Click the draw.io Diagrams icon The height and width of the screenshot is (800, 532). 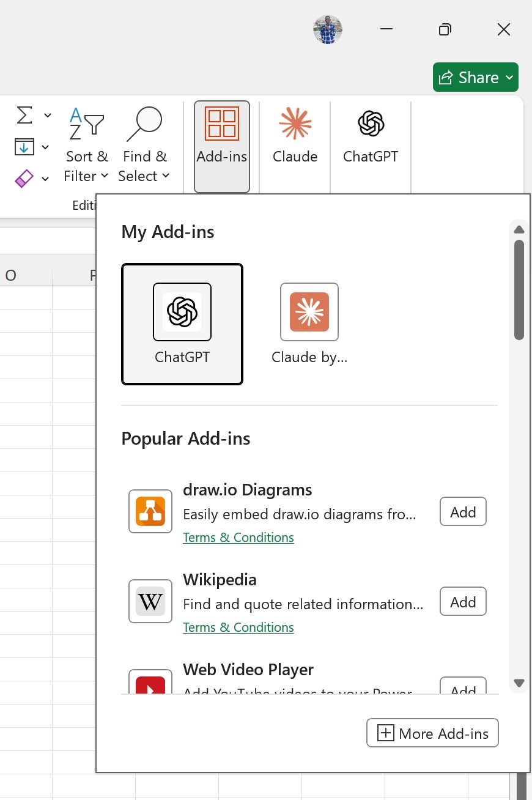150,511
